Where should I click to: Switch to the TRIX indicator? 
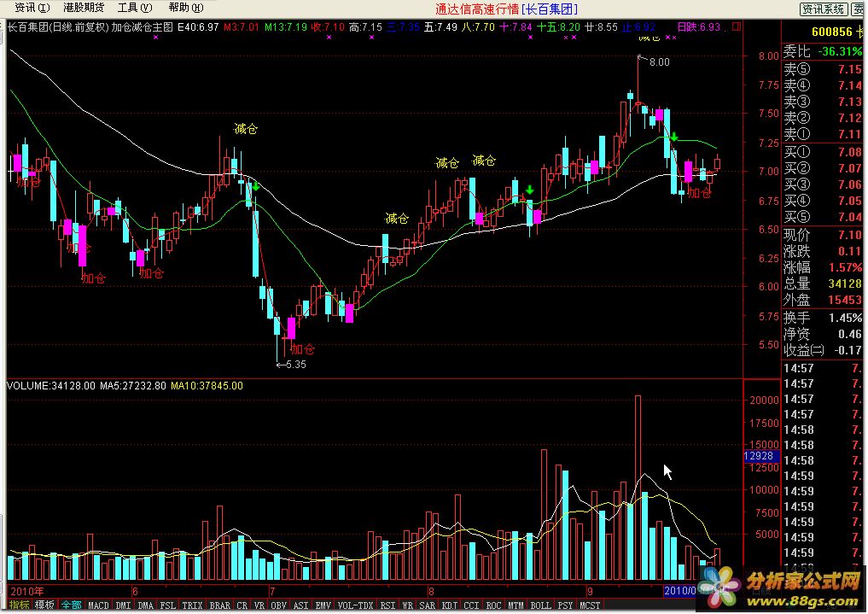click(x=192, y=605)
